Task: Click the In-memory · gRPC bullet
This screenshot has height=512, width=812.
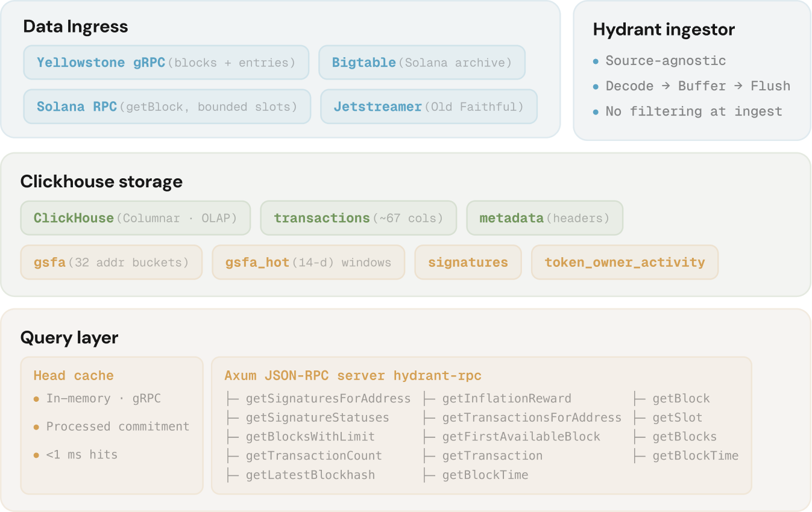Action: [x=97, y=398]
